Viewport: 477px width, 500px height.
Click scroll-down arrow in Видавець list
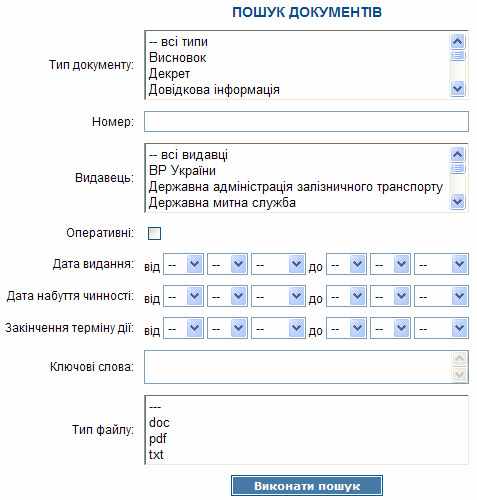[x=457, y=202]
